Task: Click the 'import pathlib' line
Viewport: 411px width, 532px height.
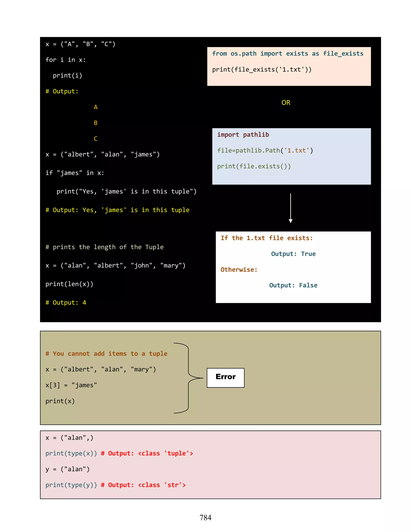Action: coord(243,135)
